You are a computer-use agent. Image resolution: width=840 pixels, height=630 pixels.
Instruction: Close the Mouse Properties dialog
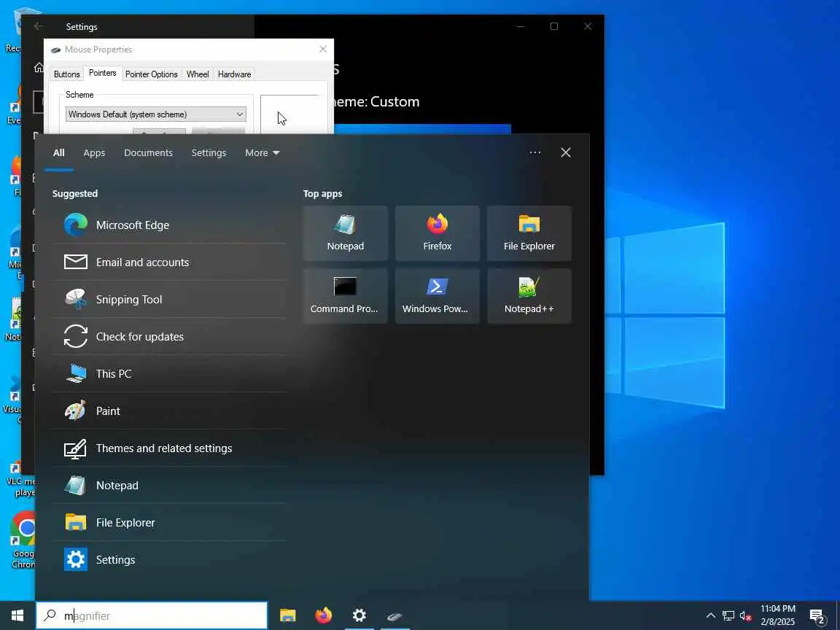click(323, 50)
